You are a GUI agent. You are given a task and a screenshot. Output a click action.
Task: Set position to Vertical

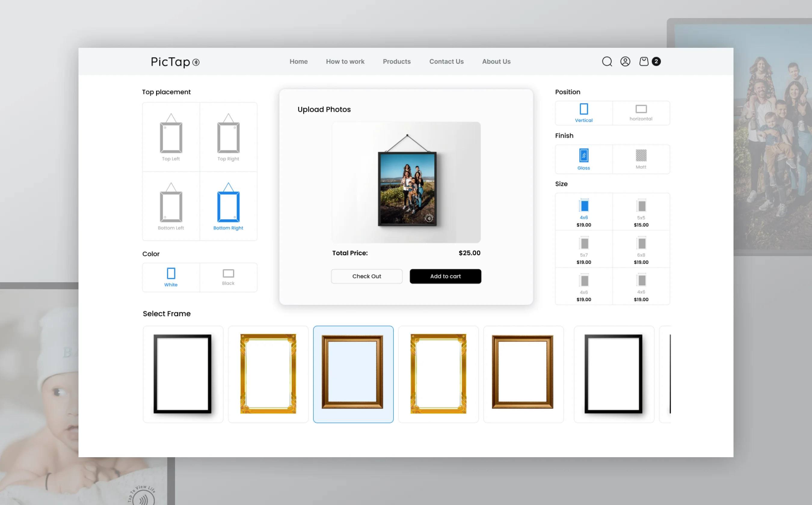[584, 113]
